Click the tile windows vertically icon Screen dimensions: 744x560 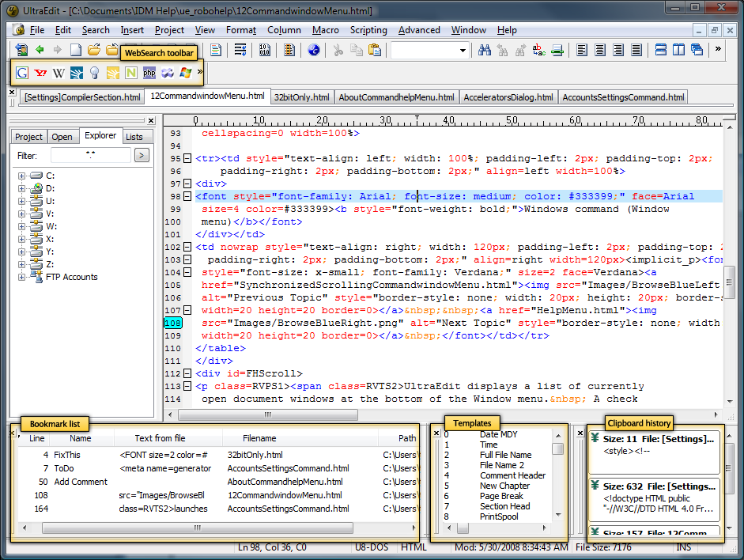tap(678, 49)
